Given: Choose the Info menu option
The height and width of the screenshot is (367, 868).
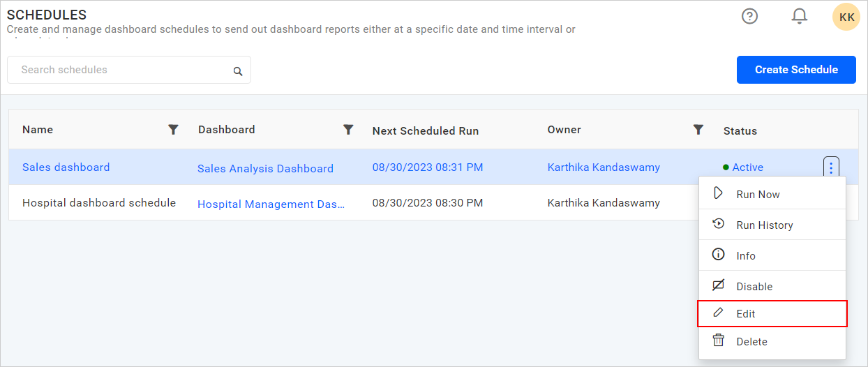Looking at the screenshot, I should click(745, 256).
